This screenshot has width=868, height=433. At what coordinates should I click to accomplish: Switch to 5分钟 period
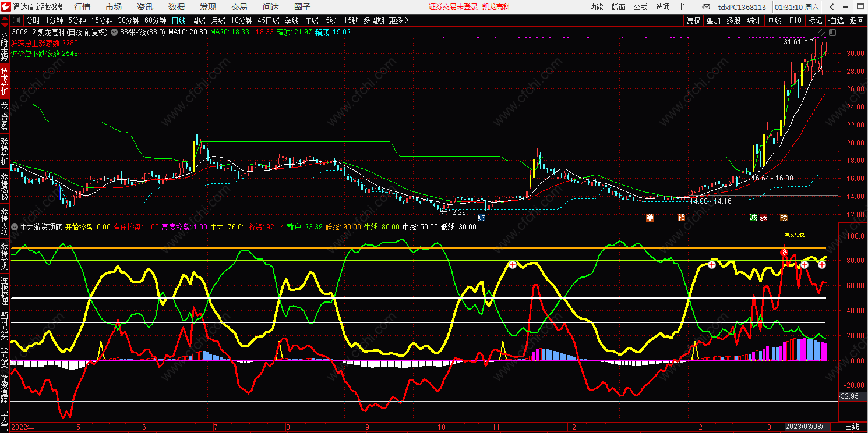76,20
